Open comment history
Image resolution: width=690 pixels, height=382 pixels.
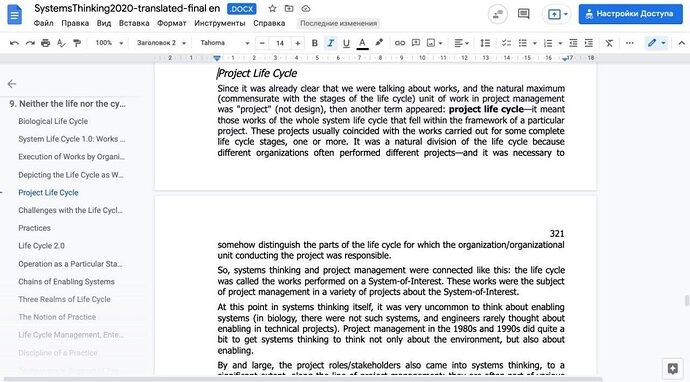coord(524,14)
